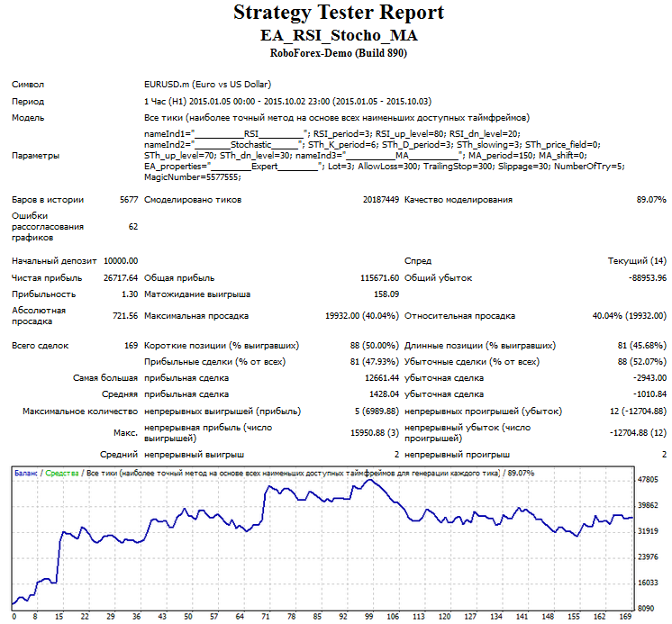This screenshot has width=672, height=624.
Task: Click 'Длинные позиции (% выигравших)' label
Action: [x=480, y=346]
